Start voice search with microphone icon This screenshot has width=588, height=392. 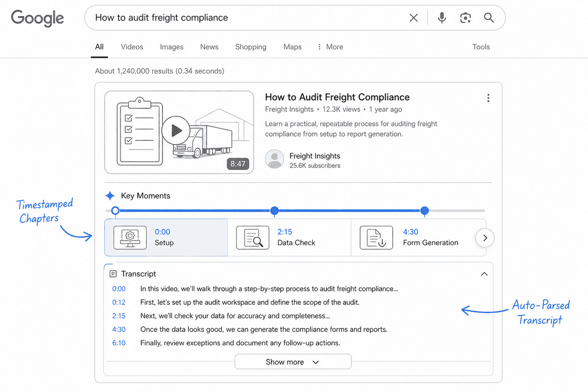click(442, 18)
